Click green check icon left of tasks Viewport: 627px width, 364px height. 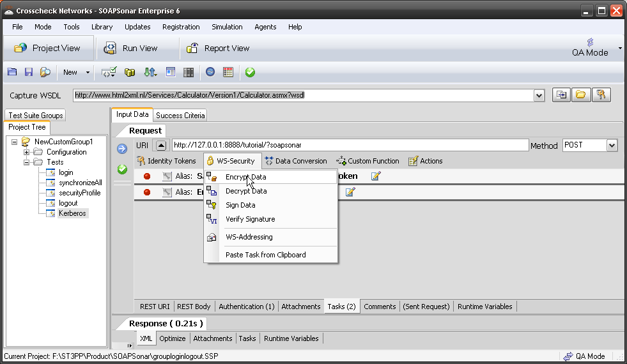[x=122, y=169]
